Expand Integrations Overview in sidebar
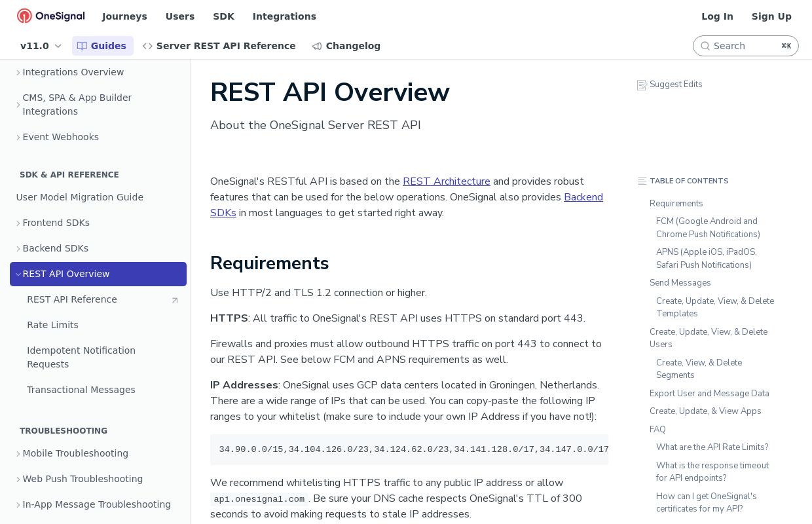Screen dimensions: 812x524 point(18,73)
